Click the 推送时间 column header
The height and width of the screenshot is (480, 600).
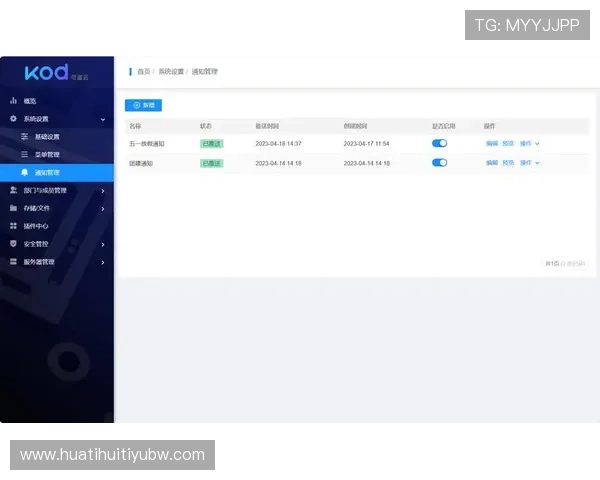(267, 126)
